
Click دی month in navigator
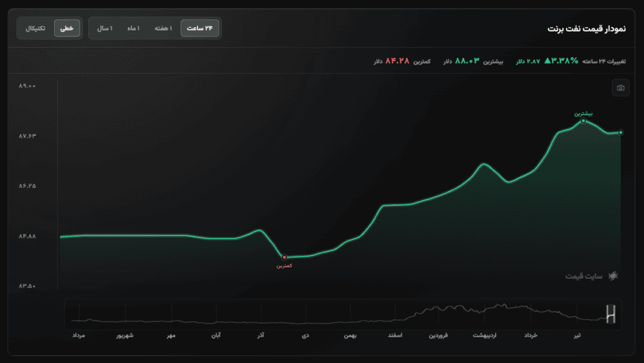tap(306, 335)
